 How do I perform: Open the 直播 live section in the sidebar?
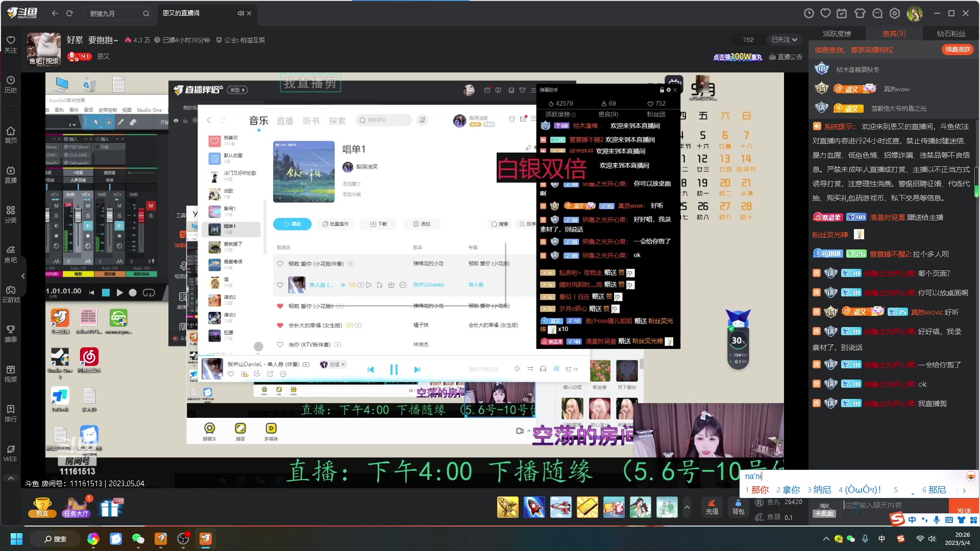click(11, 174)
